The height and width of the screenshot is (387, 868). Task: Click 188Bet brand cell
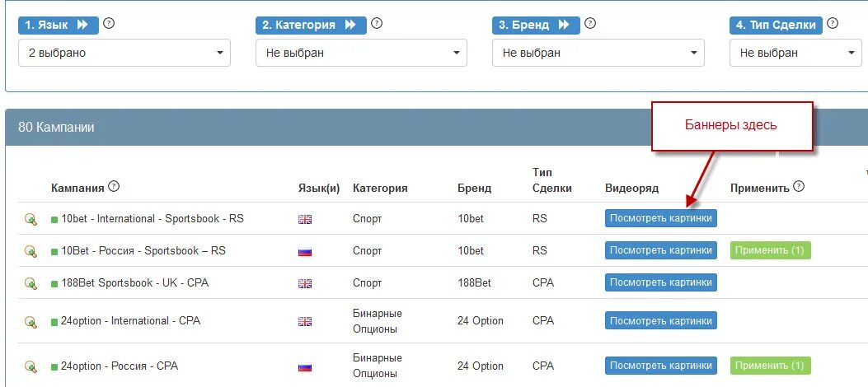pos(475,283)
